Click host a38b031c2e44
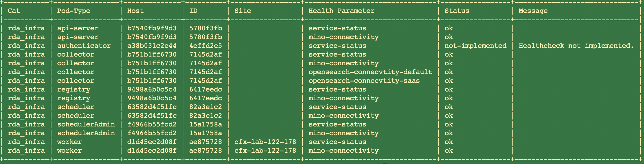The width and height of the screenshot is (644, 164). (152, 46)
